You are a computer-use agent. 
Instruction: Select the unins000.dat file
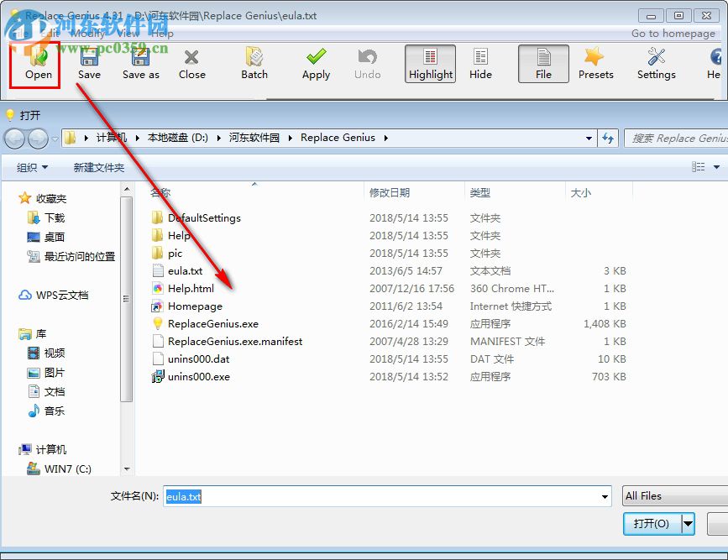point(198,359)
